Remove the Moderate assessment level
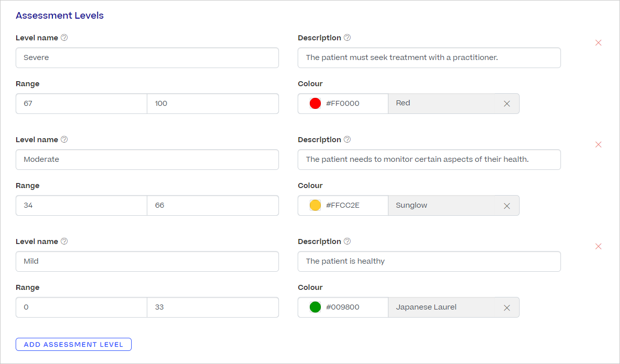Screen dimensions: 620x364 click(x=598, y=145)
